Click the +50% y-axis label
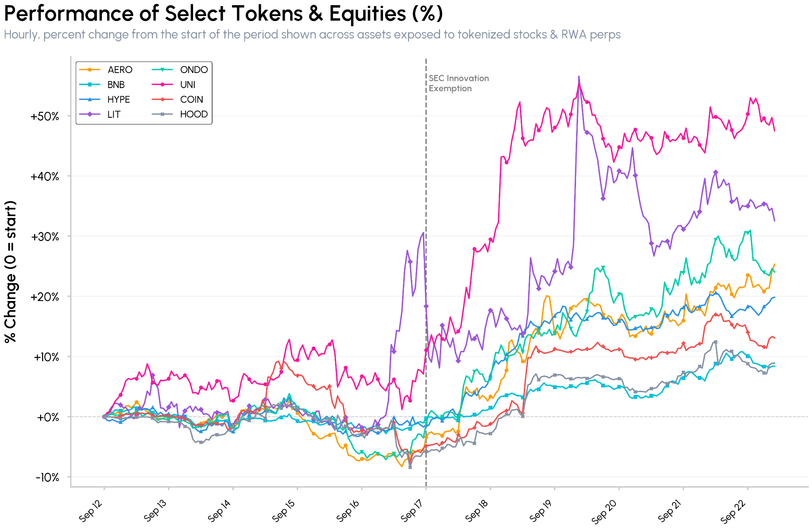The height and width of the screenshot is (531, 812). [x=45, y=117]
